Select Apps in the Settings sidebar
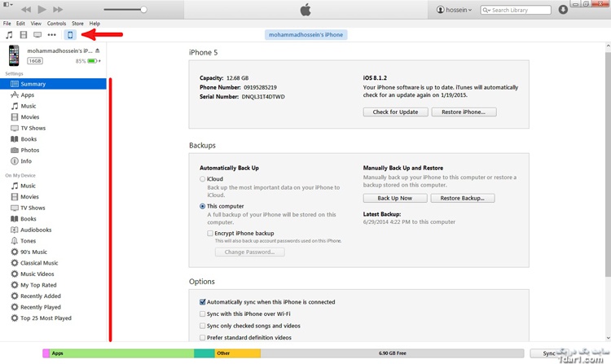This screenshot has height=364, width=611. click(x=53, y=95)
